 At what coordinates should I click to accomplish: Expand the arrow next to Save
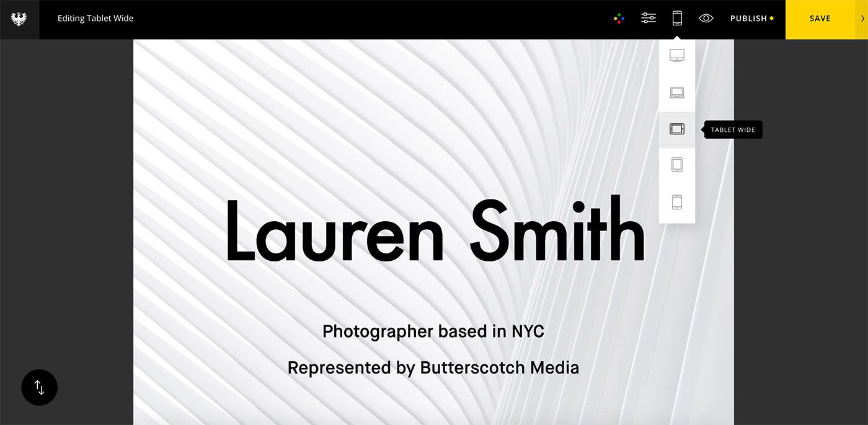[862, 19]
